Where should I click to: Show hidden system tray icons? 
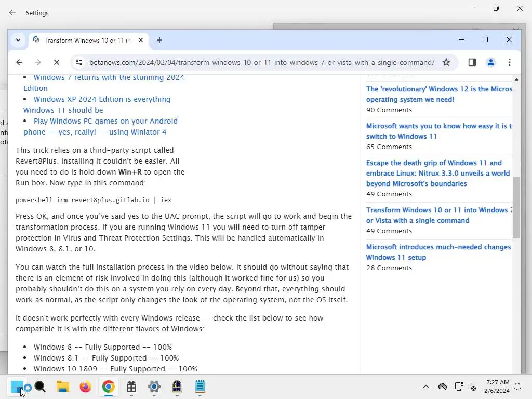coord(426,387)
